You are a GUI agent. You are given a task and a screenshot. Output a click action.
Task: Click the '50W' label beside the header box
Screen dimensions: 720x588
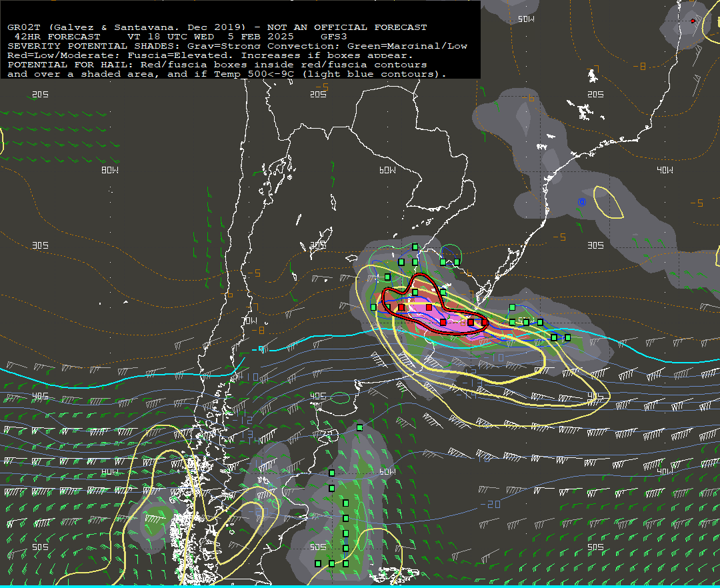click(x=526, y=19)
